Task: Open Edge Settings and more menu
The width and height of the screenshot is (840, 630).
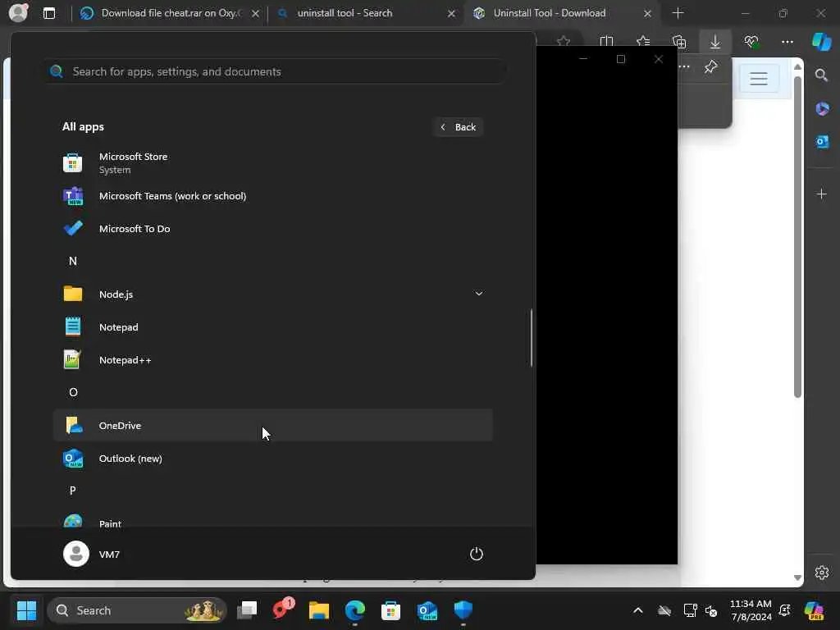Action: [787, 42]
